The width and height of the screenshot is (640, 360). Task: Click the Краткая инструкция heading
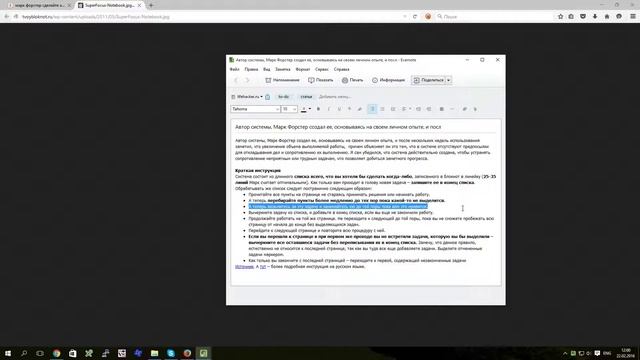click(258, 171)
